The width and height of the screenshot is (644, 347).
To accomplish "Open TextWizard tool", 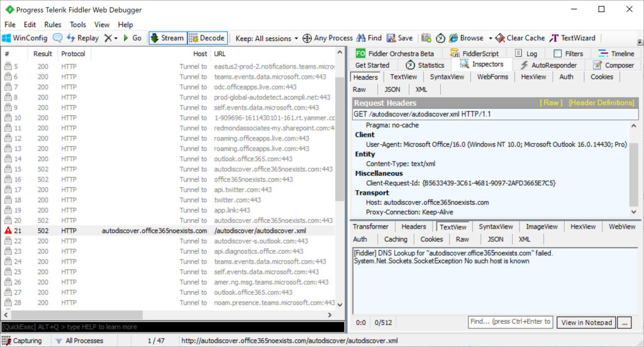I will (572, 38).
